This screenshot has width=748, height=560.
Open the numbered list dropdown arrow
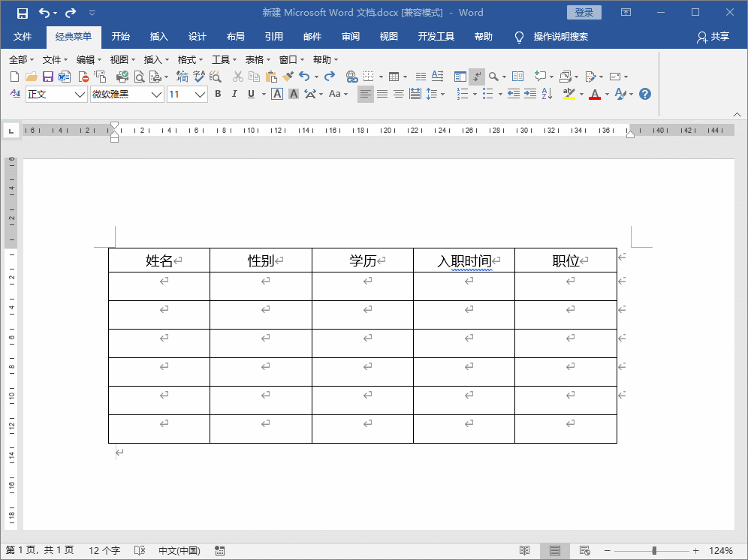click(475, 94)
